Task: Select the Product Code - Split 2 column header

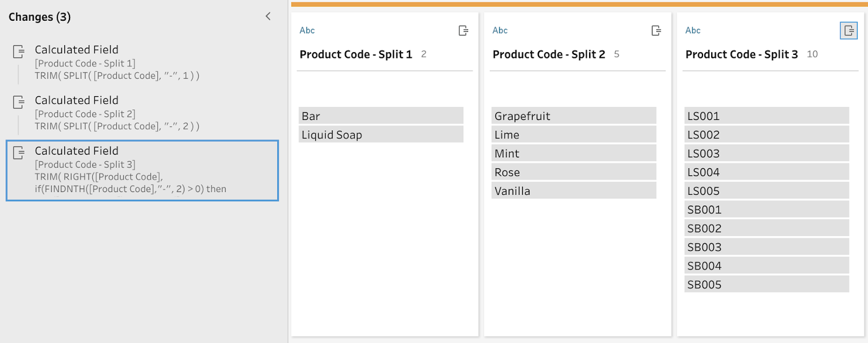Action: tap(549, 54)
